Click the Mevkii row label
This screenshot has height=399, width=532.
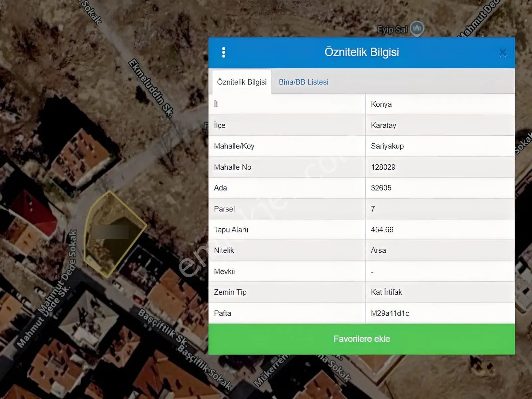click(224, 271)
